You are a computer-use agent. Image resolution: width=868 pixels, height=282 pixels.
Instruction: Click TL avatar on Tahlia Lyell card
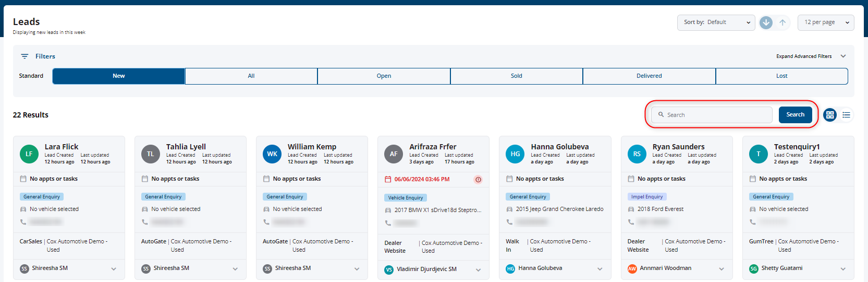click(151, 154)
